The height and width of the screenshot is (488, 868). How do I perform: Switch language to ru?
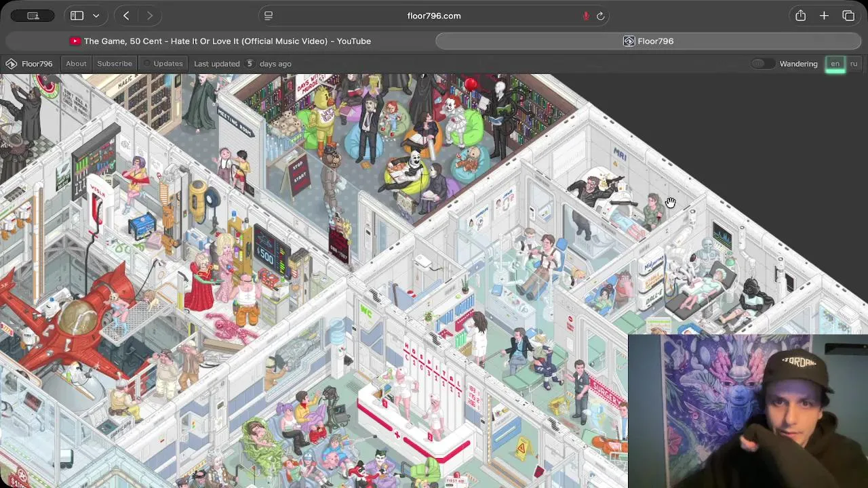coord(854,64)
